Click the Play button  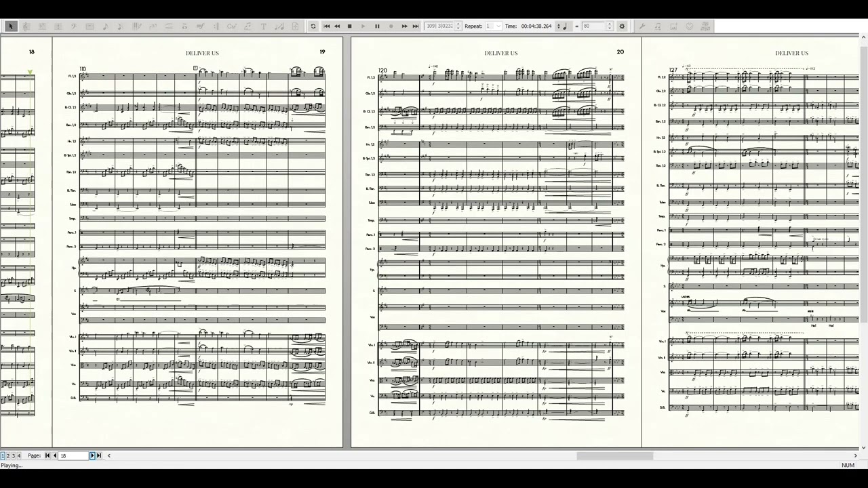(363, 26)
